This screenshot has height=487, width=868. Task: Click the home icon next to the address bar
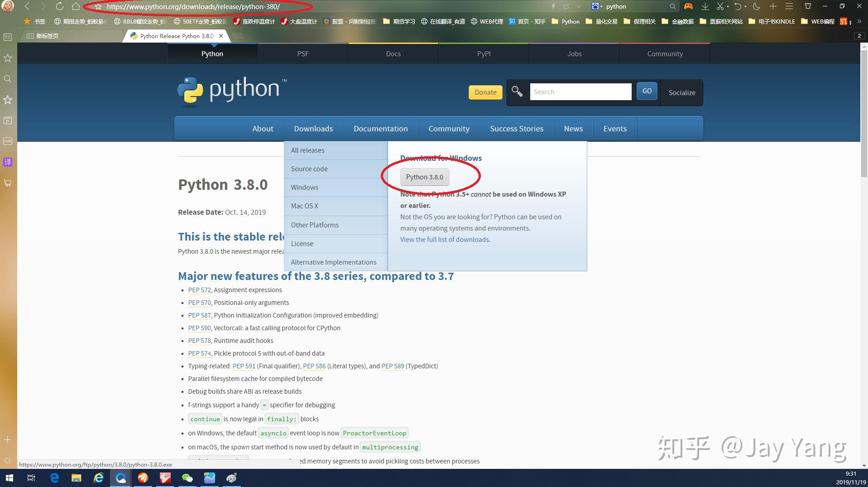(x=76, y=6)
